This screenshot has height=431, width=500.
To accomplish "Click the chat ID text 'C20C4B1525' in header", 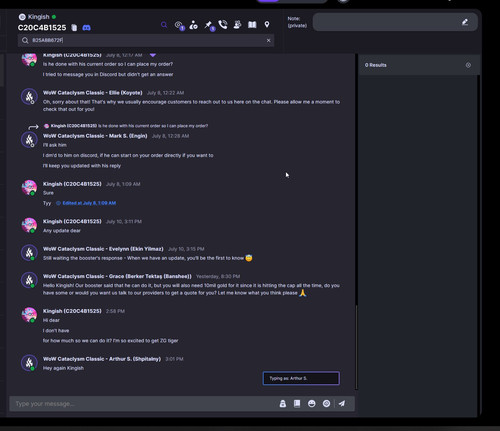I will pos(42,28).
